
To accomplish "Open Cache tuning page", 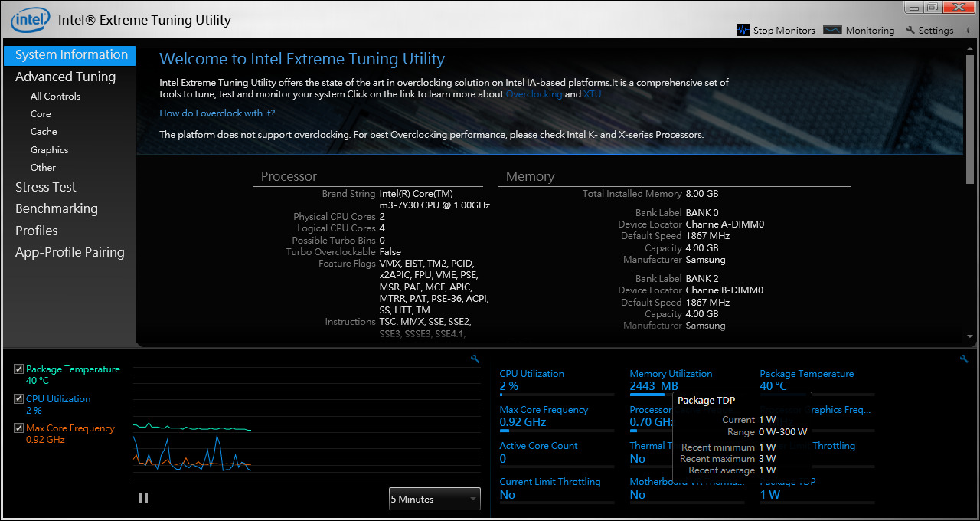I will coord(44,132).
